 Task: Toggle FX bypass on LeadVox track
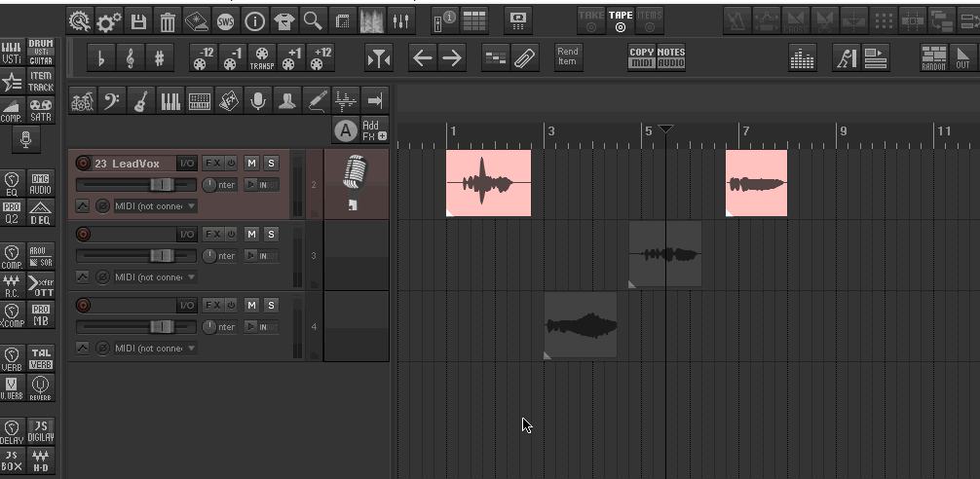(231, 164)
